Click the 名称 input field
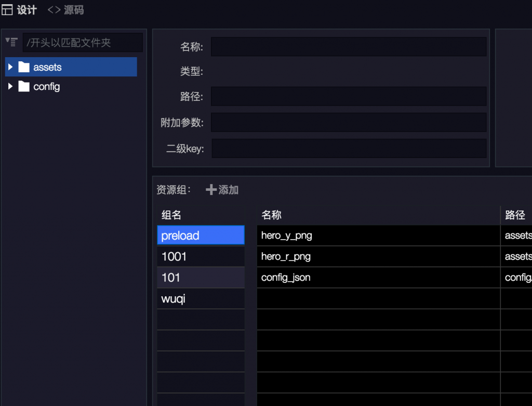Image resolution: width=532 pixels, height=406 pixels. click(x=349, y=46)
